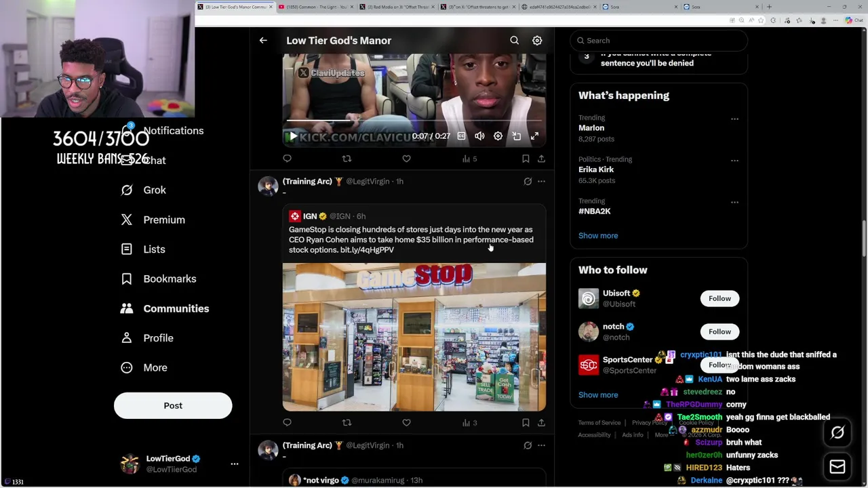
Task: Share the video post
Action: [541, 159]
